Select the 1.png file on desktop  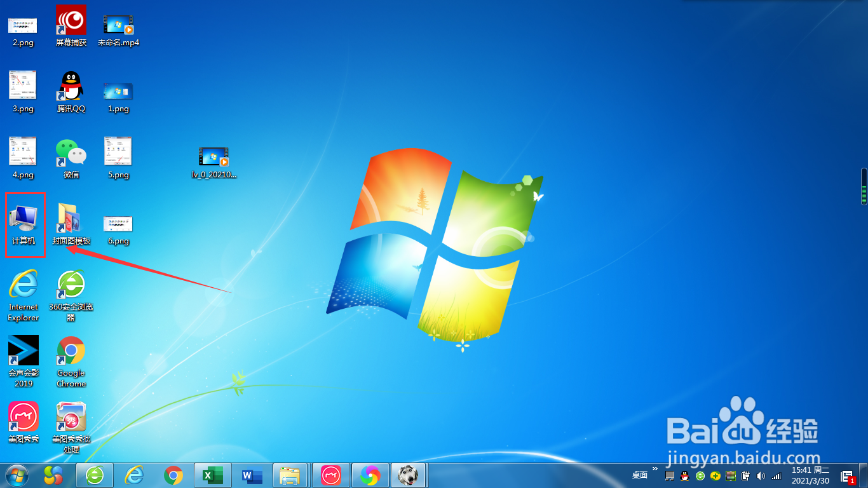point(118,97)
